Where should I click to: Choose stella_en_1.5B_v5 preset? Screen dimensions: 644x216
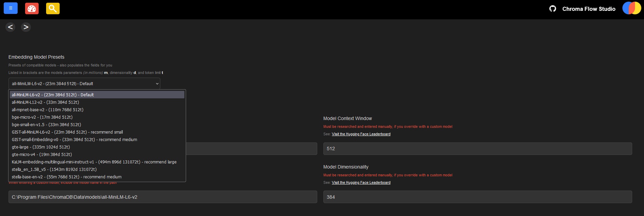(x=97, y=169)
